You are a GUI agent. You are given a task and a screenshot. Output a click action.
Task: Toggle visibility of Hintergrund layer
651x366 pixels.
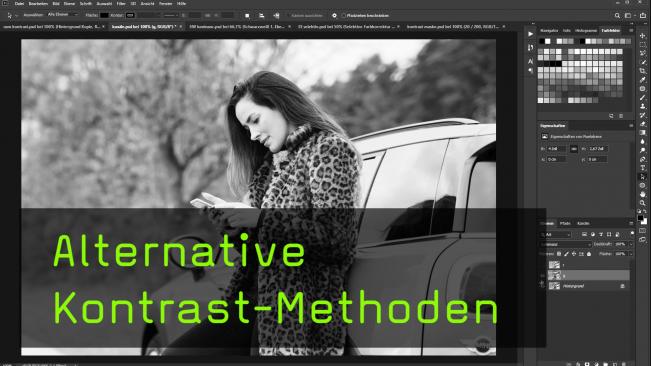tap(542, 285)
